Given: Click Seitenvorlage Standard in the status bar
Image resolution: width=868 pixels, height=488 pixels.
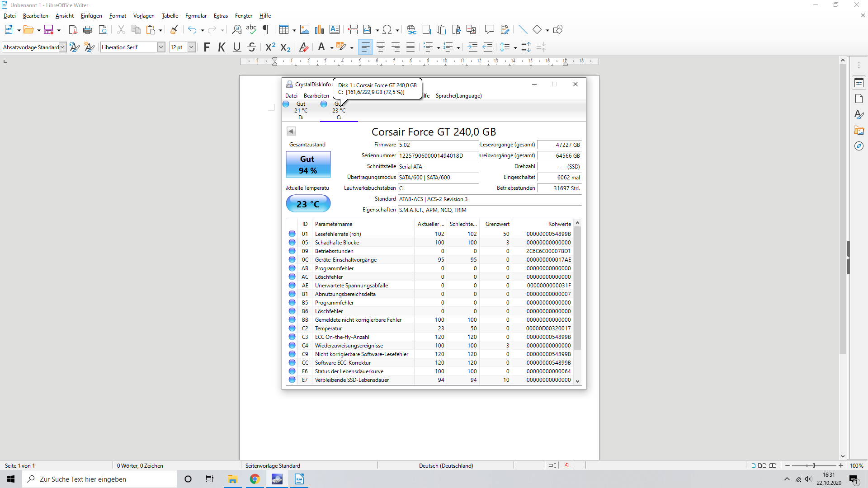Looking at the screenshot, I should 273,465.
